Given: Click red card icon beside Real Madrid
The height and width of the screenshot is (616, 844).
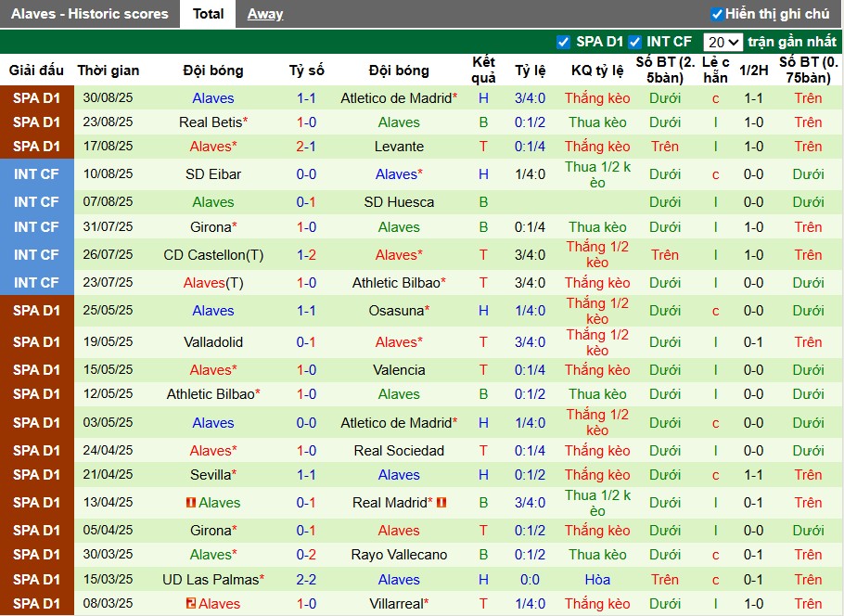Looking at the screenshot, I should 441,503.
